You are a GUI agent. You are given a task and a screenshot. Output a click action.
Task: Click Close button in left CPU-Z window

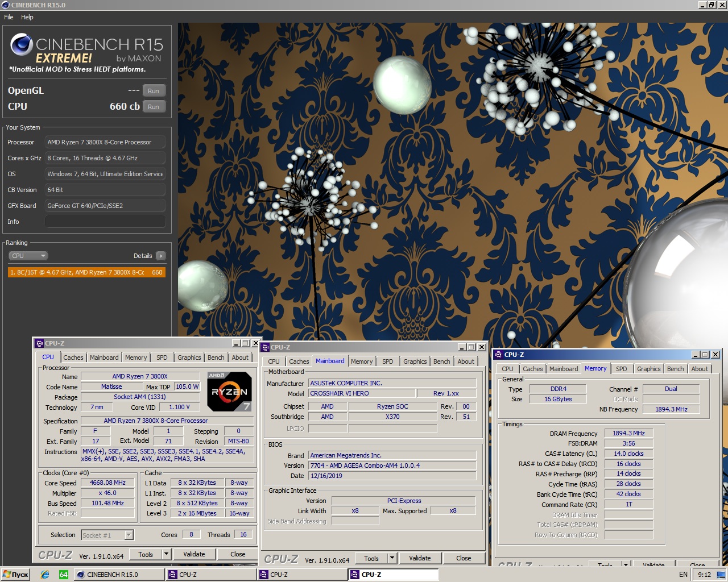(x=238, y=554)
